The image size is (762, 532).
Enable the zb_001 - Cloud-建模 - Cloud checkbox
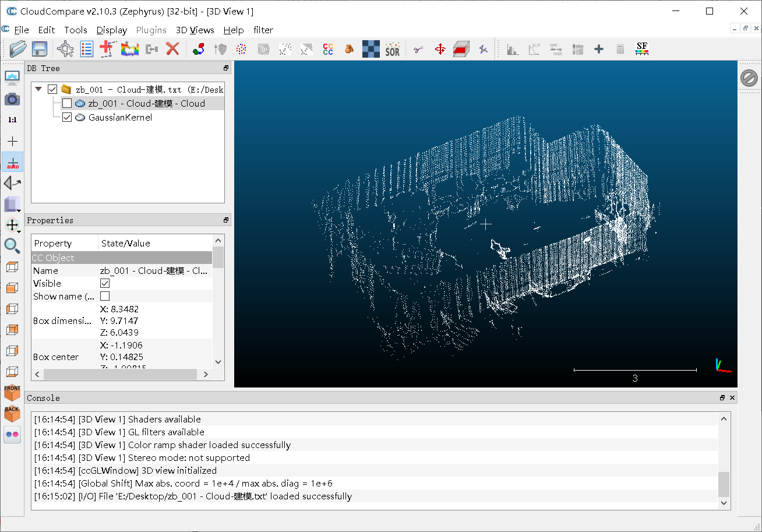click(x=66, y=103)
